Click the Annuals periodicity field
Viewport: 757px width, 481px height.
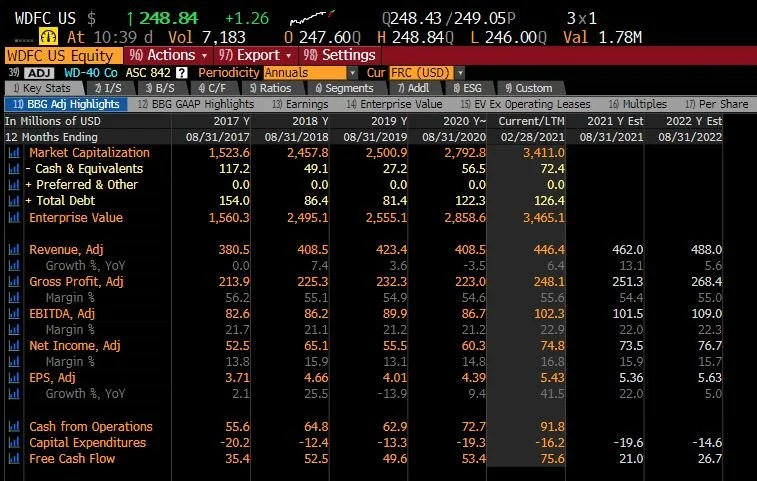pos(305,73)
